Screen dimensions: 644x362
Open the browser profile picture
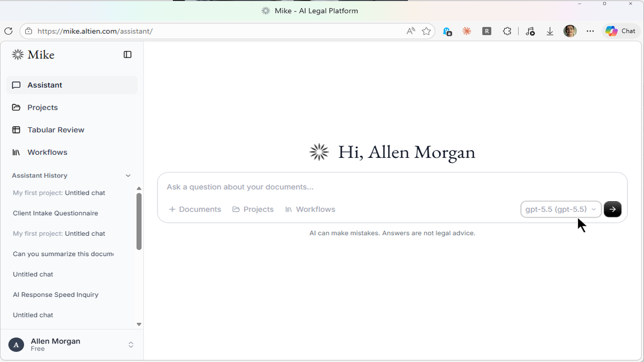tap(570, 31)
